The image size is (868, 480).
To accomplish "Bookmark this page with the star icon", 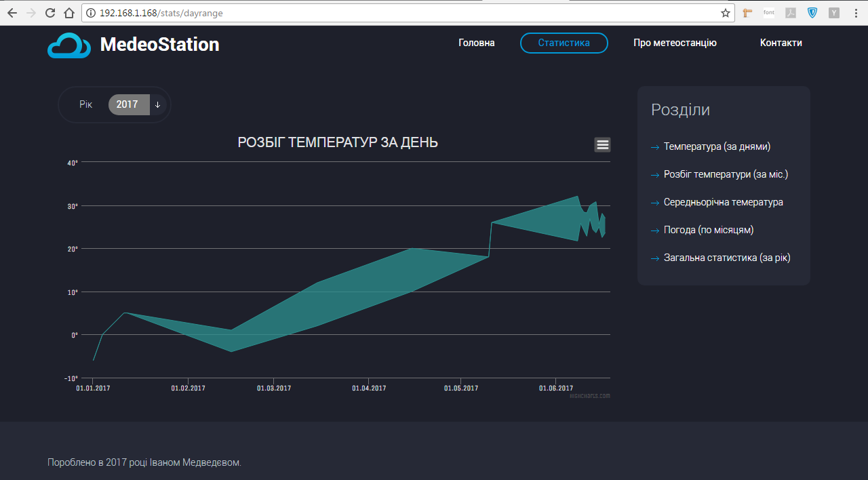I will click(x=725, y=13).
